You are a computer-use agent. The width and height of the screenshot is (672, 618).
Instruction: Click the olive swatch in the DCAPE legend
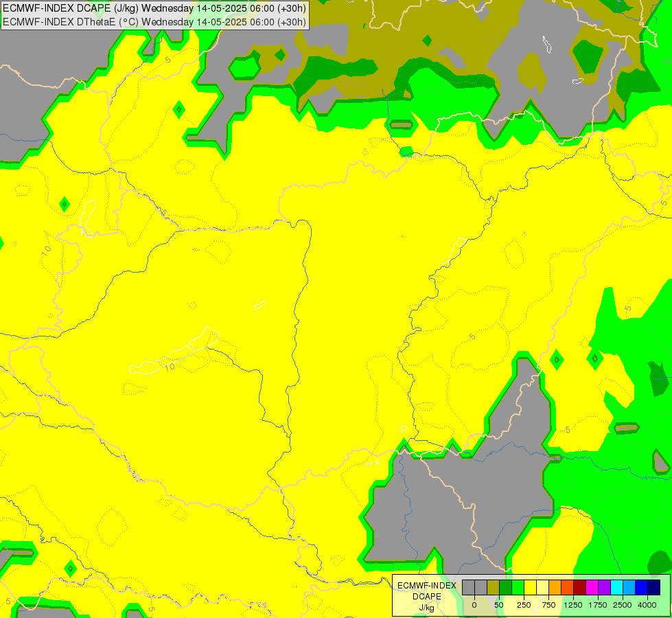coord(493,588)
